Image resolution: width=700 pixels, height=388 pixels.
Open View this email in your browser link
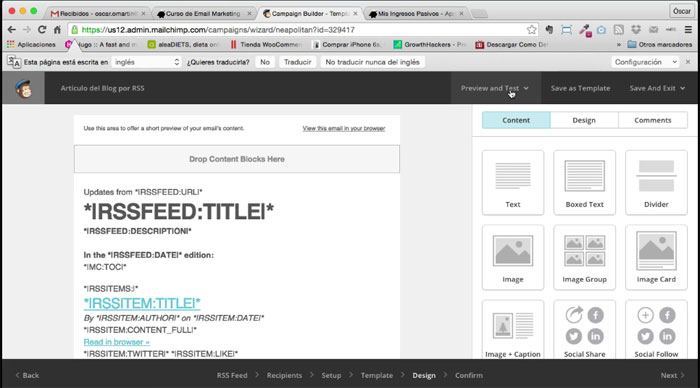[344, 128]
